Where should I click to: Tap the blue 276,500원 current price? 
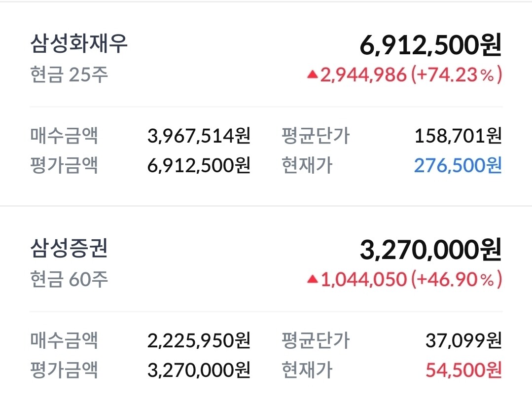tap(458, 165)
